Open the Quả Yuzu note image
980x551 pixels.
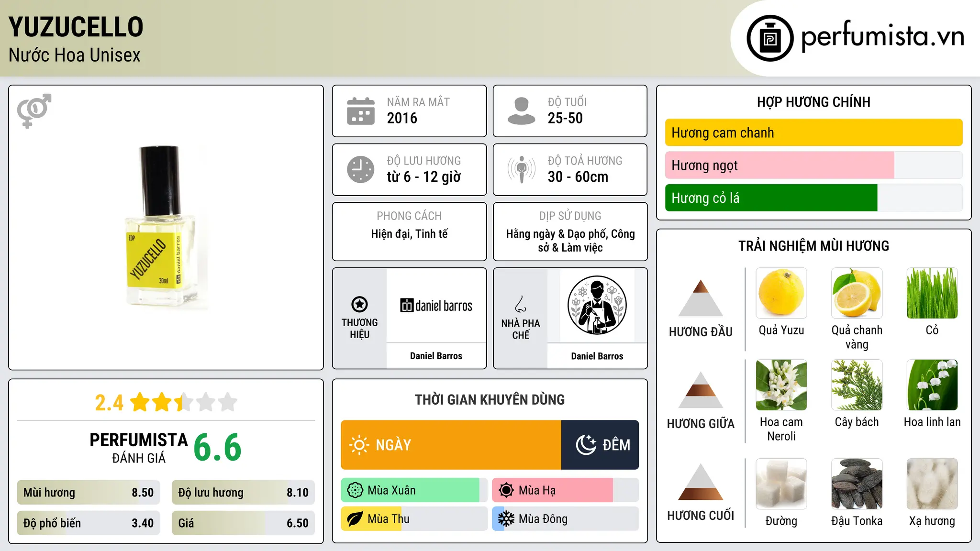(781, 293)
